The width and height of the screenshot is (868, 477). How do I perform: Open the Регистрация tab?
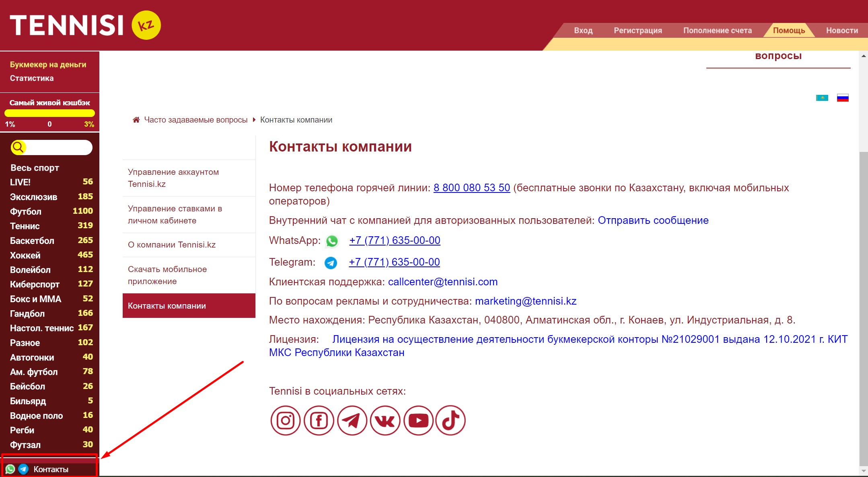click(x=638, y=31)
